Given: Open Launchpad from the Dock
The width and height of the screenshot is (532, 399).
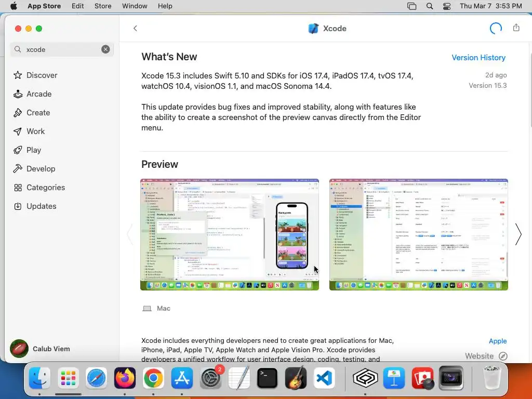Looking at the screenshot, I should 68,378.
